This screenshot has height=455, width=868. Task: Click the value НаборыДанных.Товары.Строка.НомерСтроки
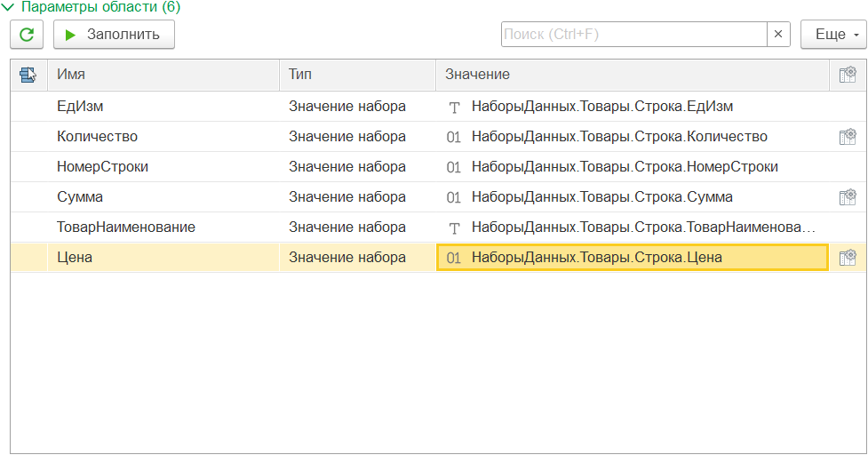click(625, 166)
